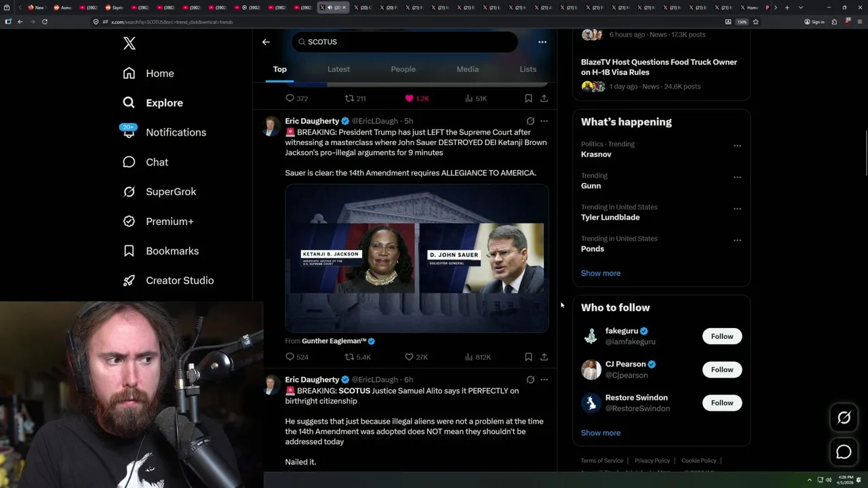Image resolution: width=868 pixels, height=488 pixels.
Task: Open SuperGrok in sidebar
Action: [x=159, y=192]
